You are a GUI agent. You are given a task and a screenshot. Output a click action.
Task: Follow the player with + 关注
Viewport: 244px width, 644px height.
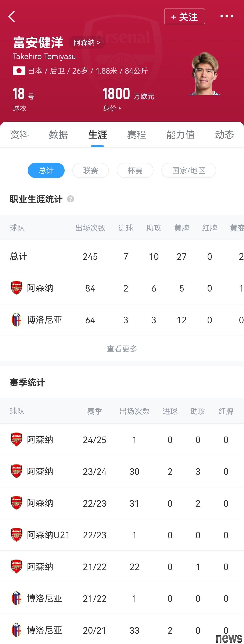coord(184,17)
